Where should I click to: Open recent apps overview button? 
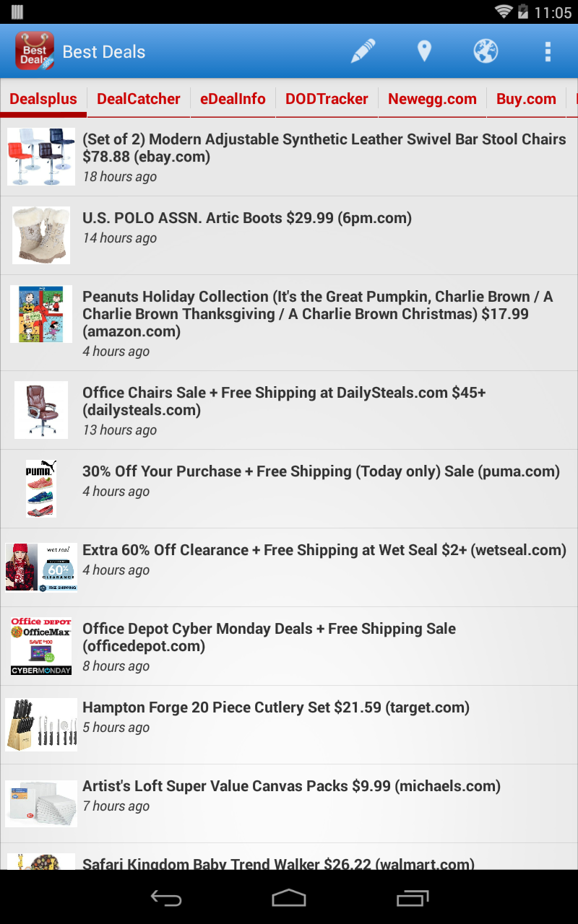point(413,898)
